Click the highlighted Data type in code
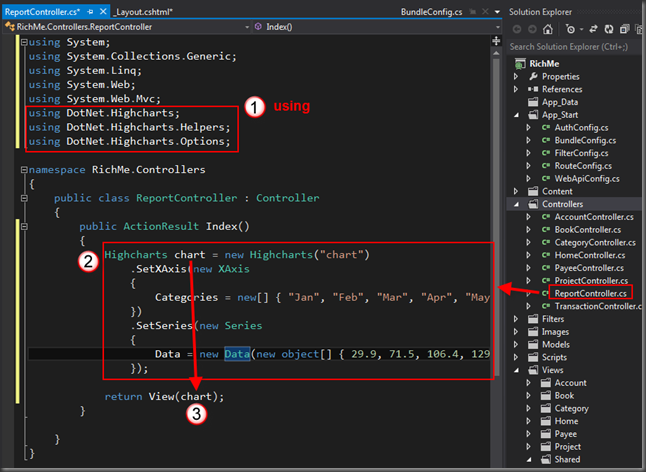Screen dimensions: 646x472 [237, 354]
